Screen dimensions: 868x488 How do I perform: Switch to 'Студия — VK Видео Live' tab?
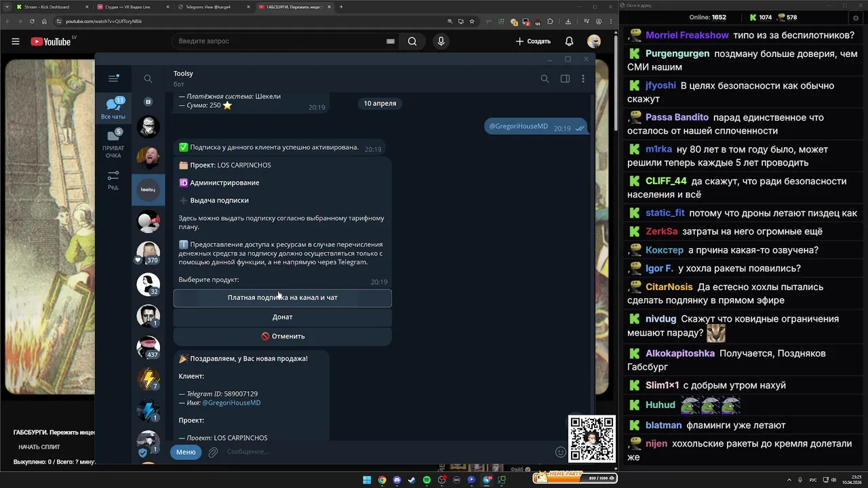pos(132,7)
